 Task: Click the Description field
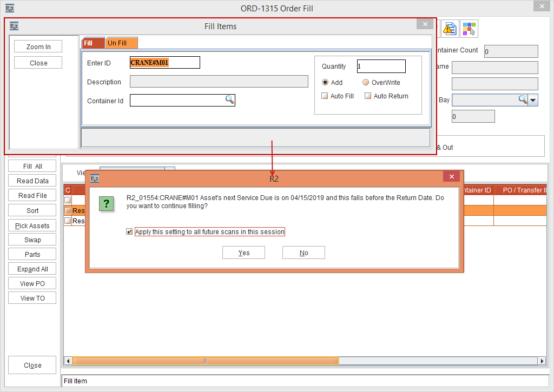[219, 81]
